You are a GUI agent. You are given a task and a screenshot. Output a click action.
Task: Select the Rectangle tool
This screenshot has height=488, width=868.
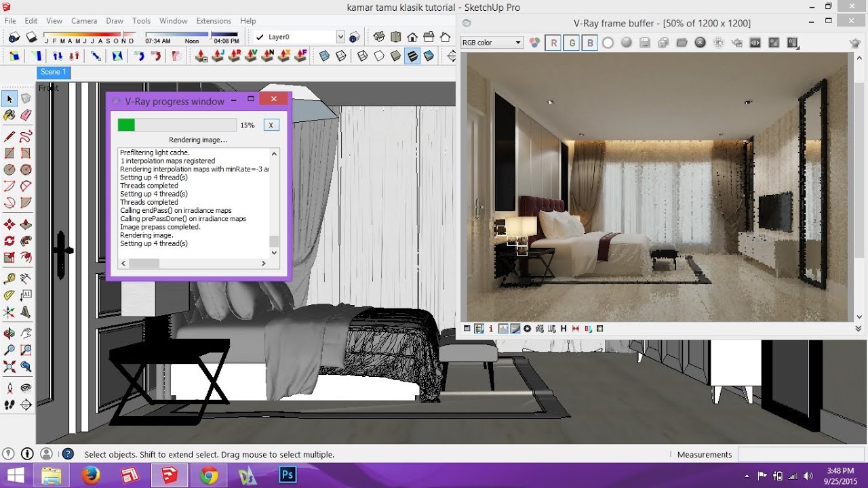9,153
